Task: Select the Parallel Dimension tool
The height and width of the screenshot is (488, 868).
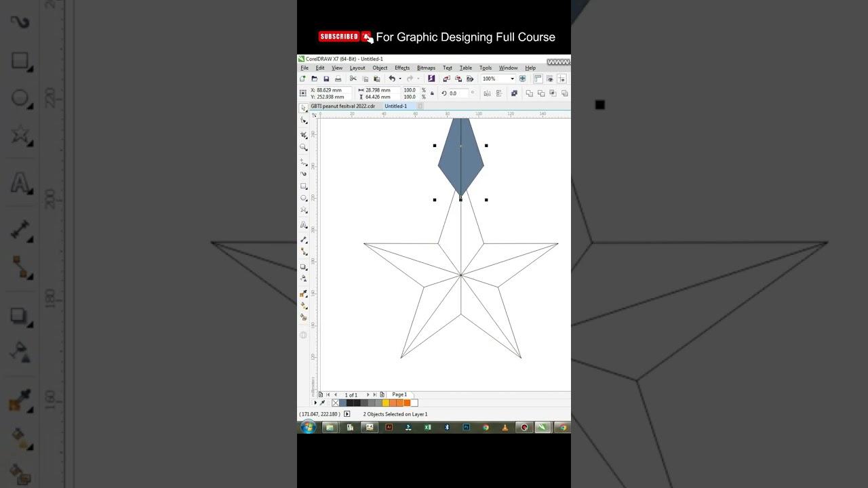Action: 303,239
